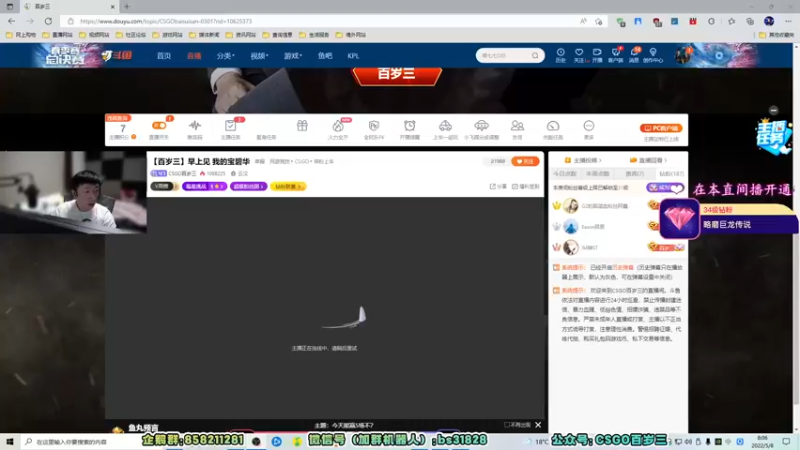
Task: Open the purple level badge with stars
Action: (204, 186)
